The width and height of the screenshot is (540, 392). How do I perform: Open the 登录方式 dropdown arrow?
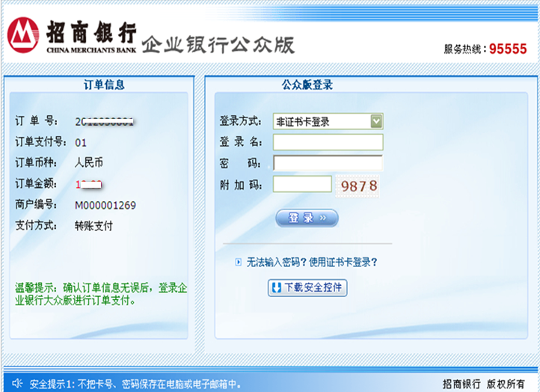[376, 121]
